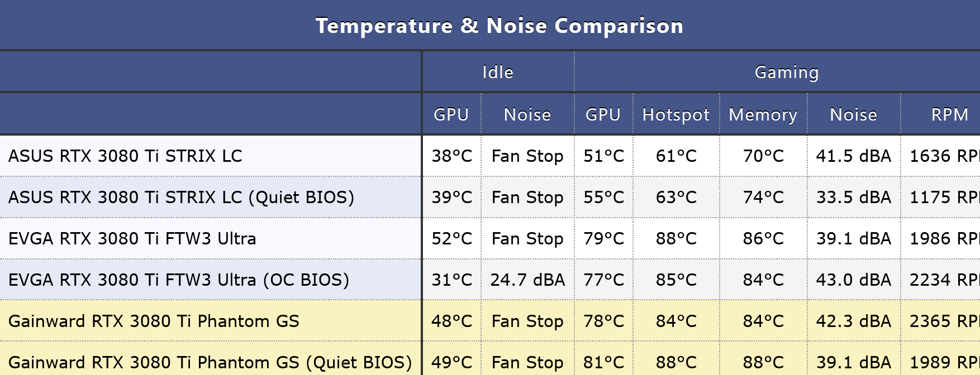
Task: Click the 79°C gaming GPU cell
Action: [x=603, y=238]
